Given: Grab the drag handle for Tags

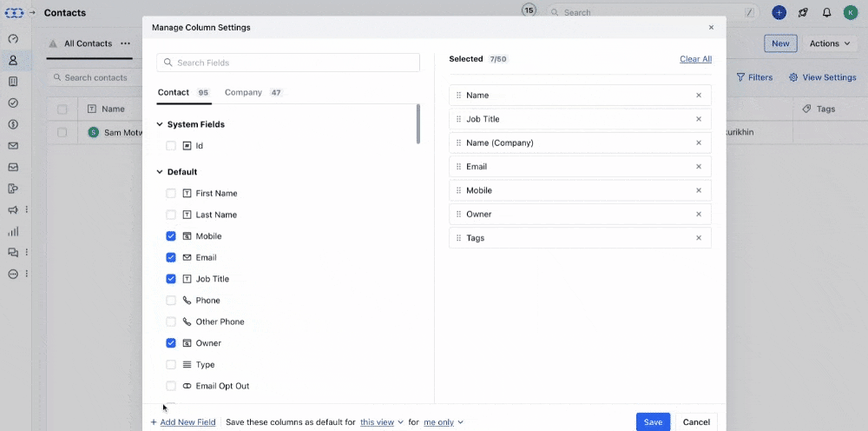Looking at the screenshot, I should pyautogui.click(x=458, y=238).
